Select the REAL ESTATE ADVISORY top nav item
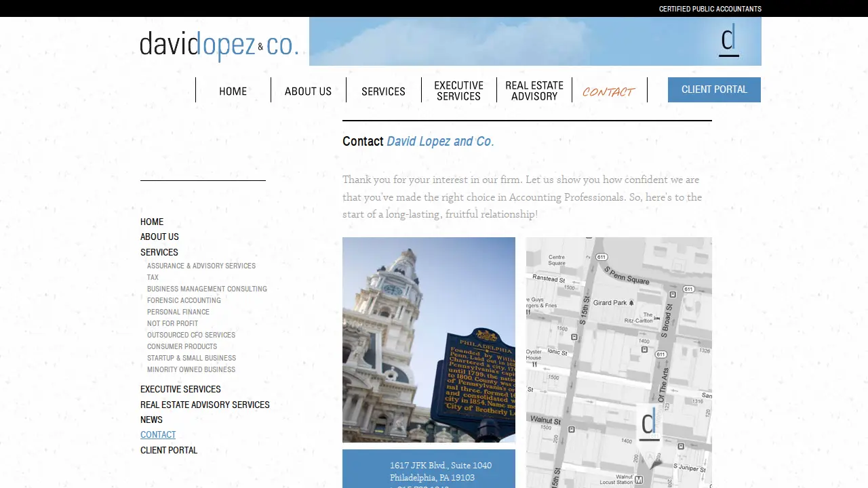 [534, 90]
